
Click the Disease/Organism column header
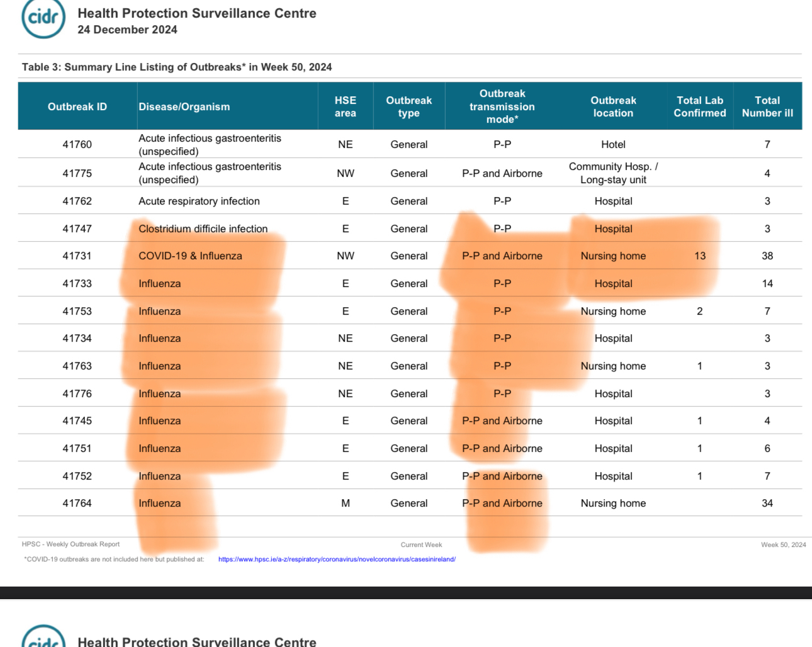pyautogui.click(x=184, y=106)
